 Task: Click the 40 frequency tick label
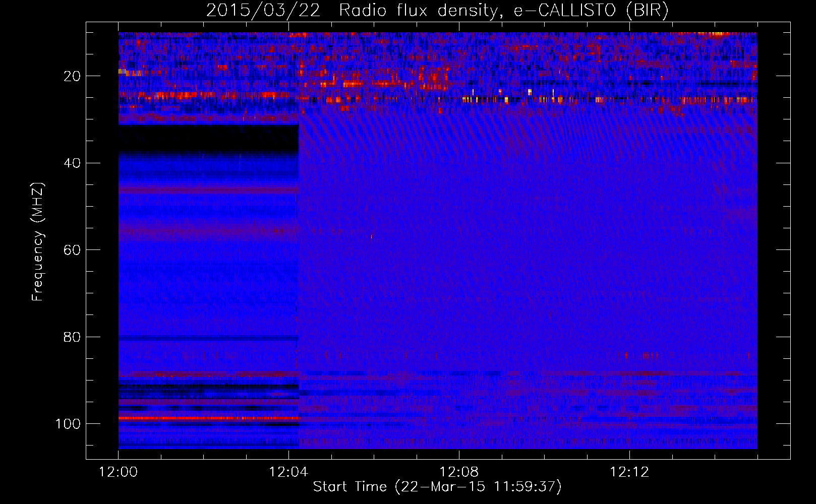click(72, 163)
